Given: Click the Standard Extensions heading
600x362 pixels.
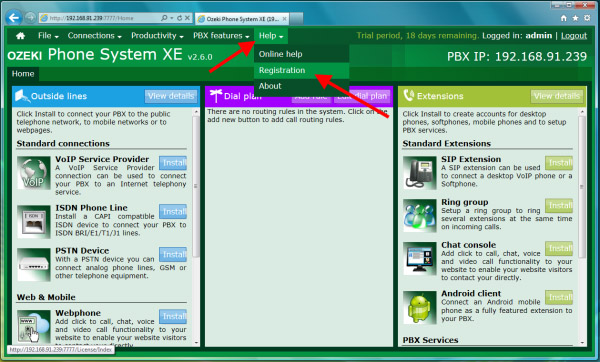Looking at the screenshot, I should (447, 143).
